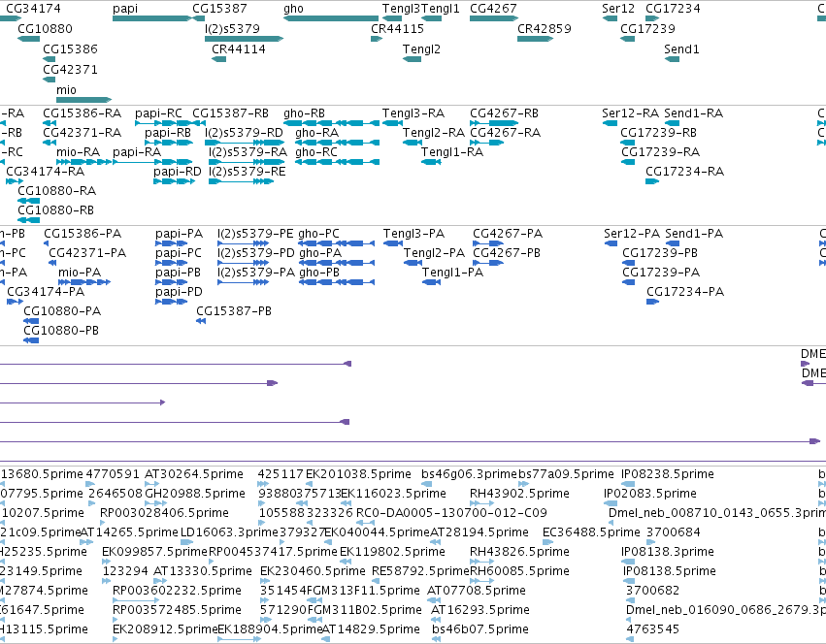This screenshot has height=644, width=826.
Task: Open the CG17234 gene label
Action: click(x=673, y=9)
